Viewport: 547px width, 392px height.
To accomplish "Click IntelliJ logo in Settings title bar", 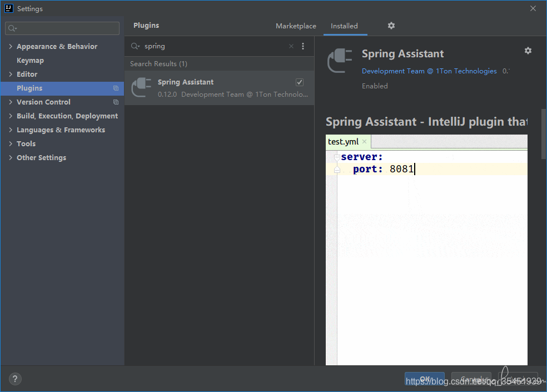I will 9,8.
